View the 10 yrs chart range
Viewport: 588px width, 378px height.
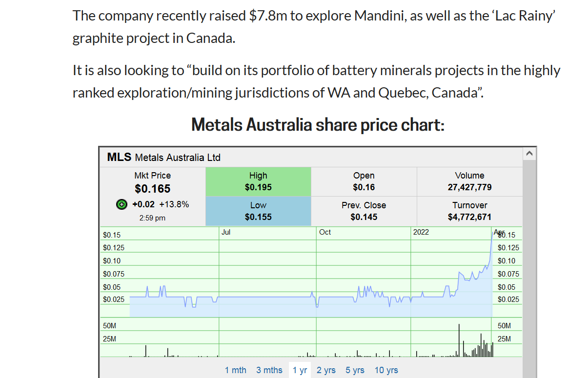386,370
